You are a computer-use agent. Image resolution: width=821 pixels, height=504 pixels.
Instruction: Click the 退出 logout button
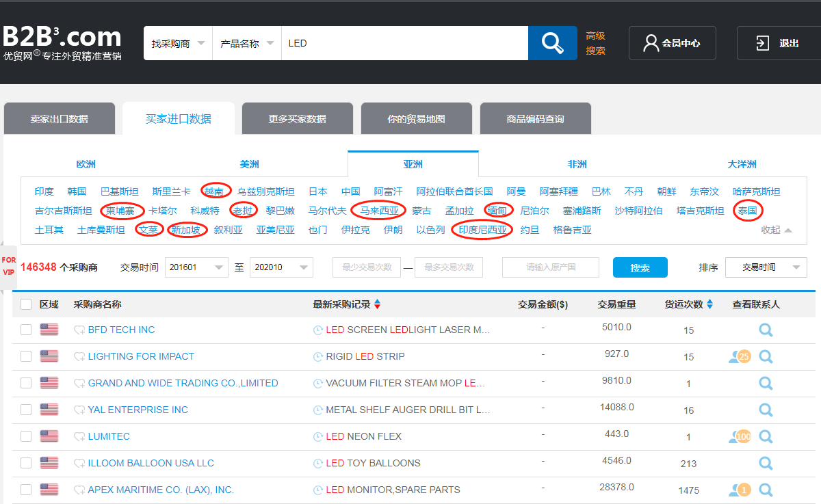(779, 43)
